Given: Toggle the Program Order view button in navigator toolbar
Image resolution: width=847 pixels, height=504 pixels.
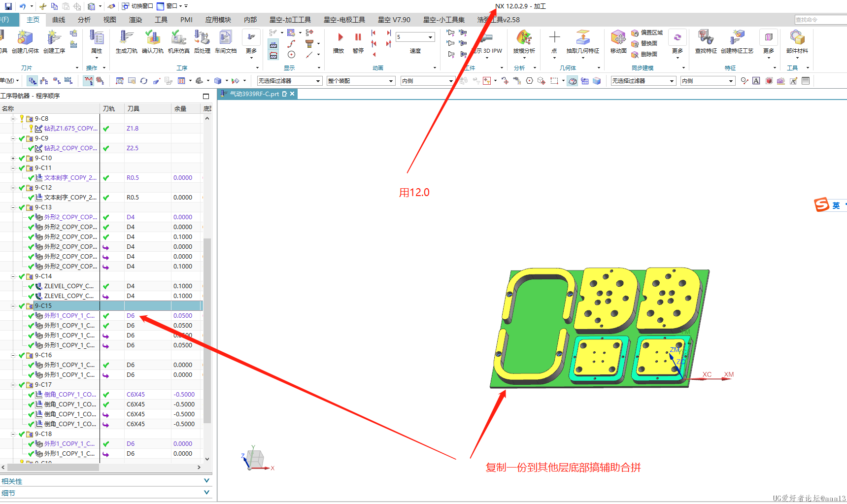Looking at the screenshot, I should [33, 81].
